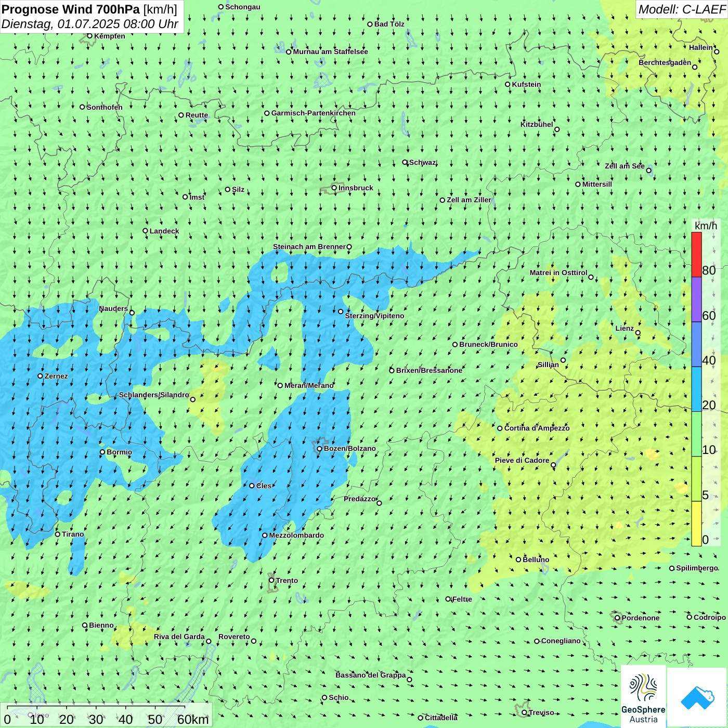Screen dimensions: 728x728
Task: Click the 'Zell am Ziller' label
Action: 469,200
